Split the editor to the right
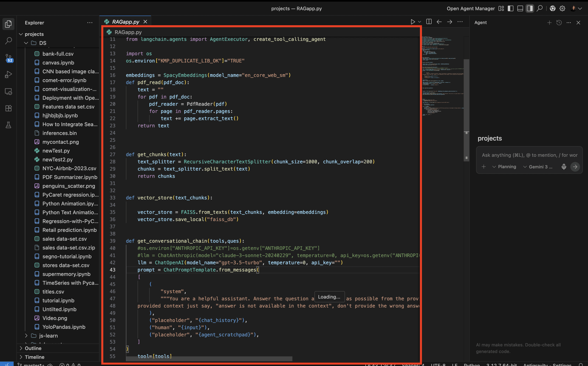Image resolution: width=588 pixels, height=366 pixels. pyautogui.click(x=429, y=22)
